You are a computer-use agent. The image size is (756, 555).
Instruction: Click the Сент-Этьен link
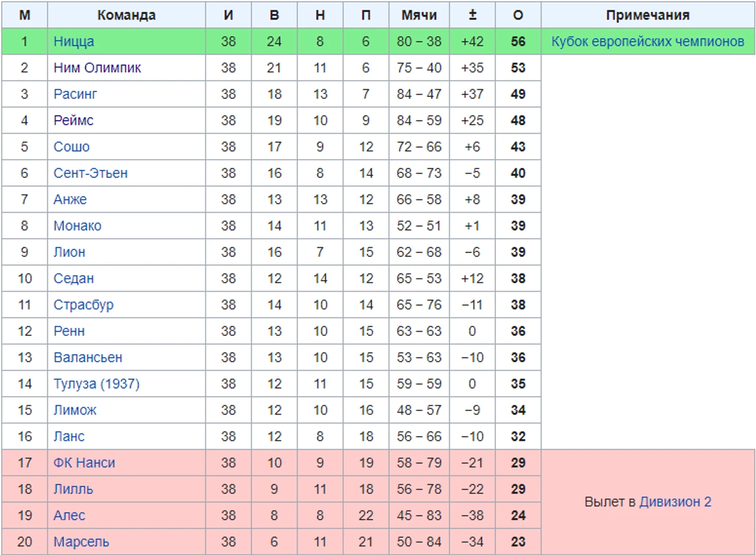[x=90, y=173]
